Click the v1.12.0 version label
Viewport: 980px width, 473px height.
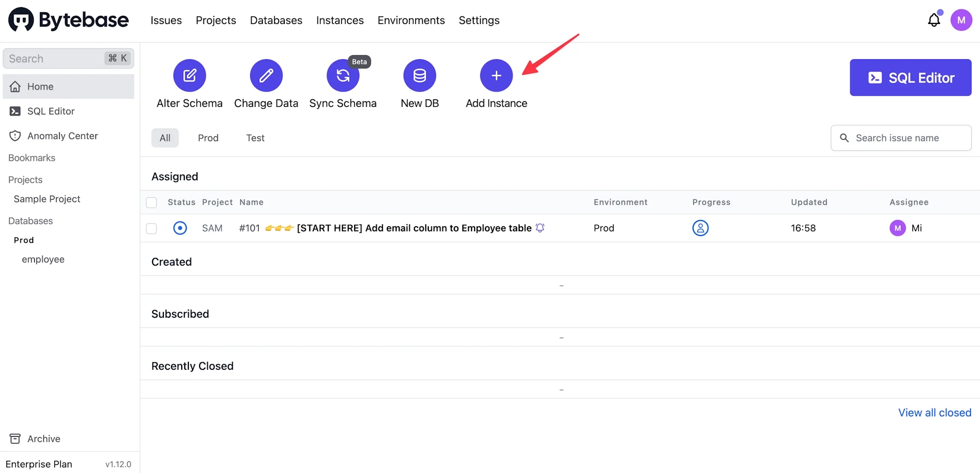[118, 464]
